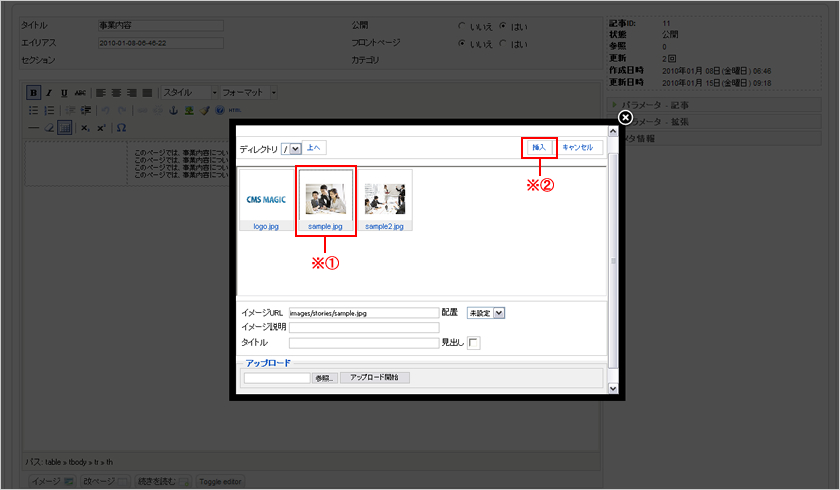Open the スタイル dropdown
This screenshot has height=490, width=840.
[190, 93]
